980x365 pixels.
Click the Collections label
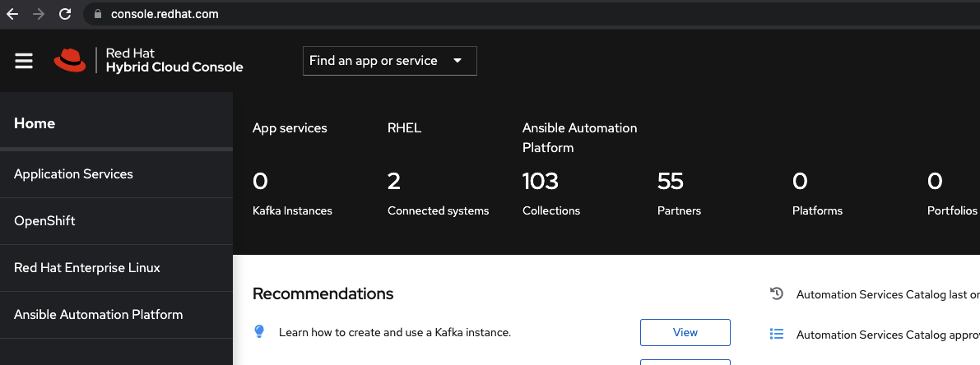click(x=551, y=211)
